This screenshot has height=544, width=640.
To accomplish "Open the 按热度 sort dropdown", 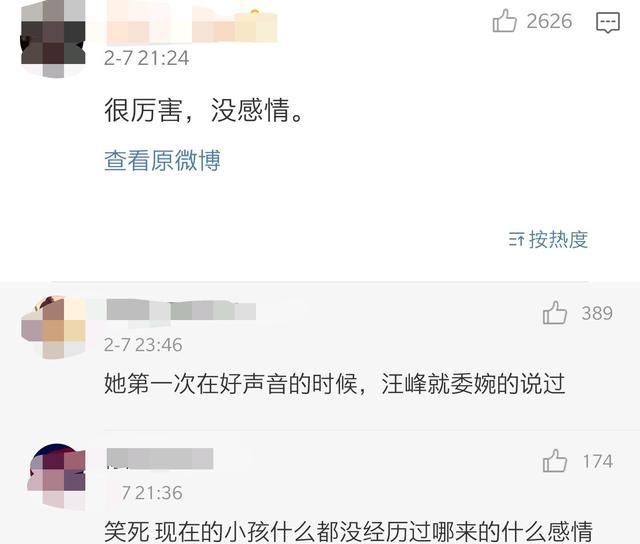I will pyautogui.click(x=548, y=239).
